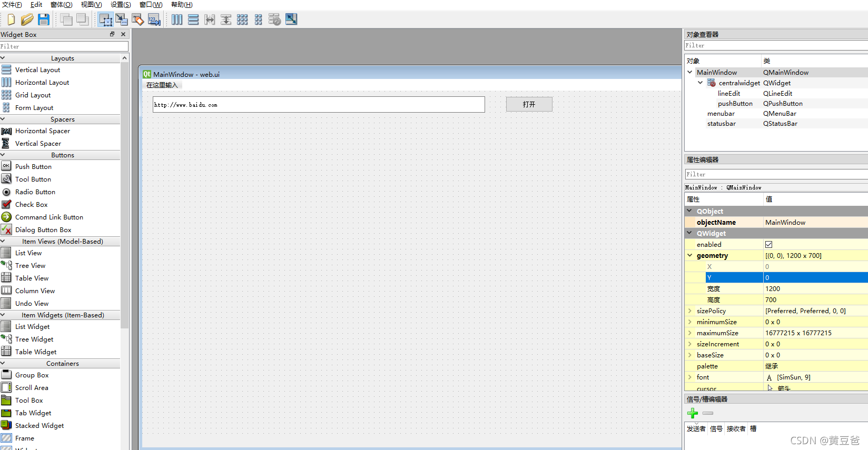Click the Break Layout toolbar icon
The height and width of the screenshot is (450, 868).
click(x=274, y=20)
